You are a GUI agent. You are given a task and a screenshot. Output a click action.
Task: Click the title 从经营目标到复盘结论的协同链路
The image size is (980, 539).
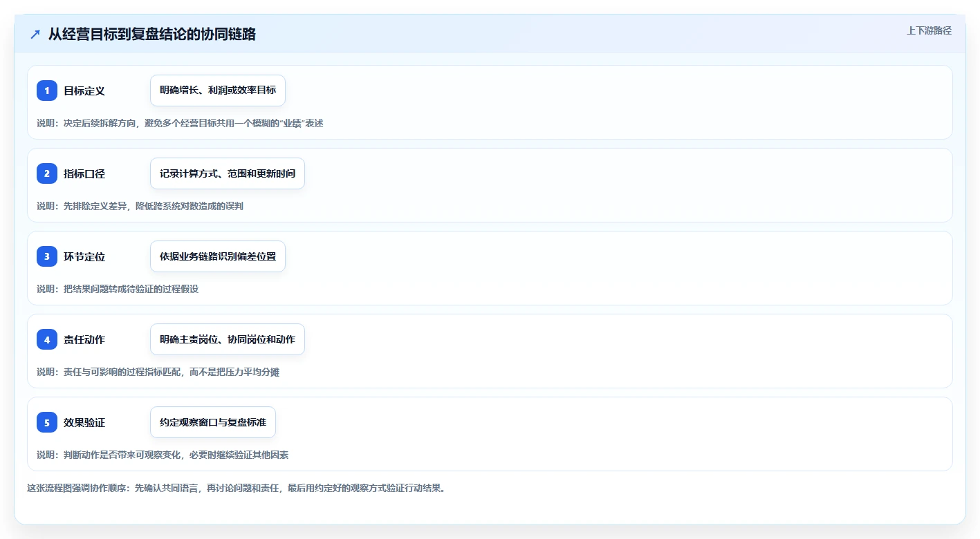pyautogui.click(x=152, y=34)
